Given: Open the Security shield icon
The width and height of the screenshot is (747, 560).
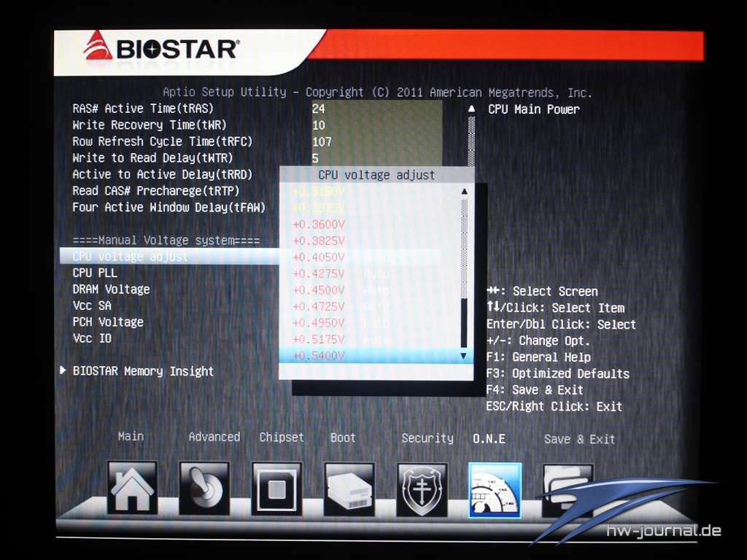Looking at the screenshot, I should pos(422,489).
